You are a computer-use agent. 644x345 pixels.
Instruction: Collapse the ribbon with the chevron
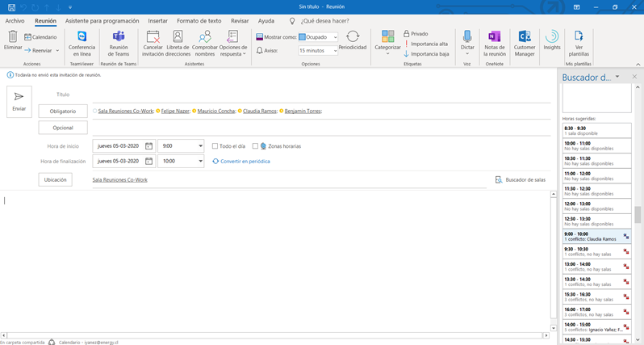point(638,64)
